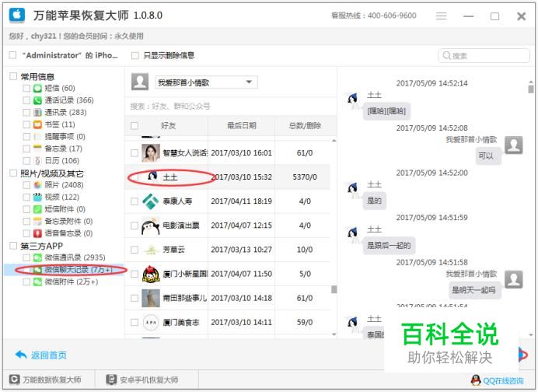Click the 日历 calendar icon
538x392 pixels.
(37, 161)
